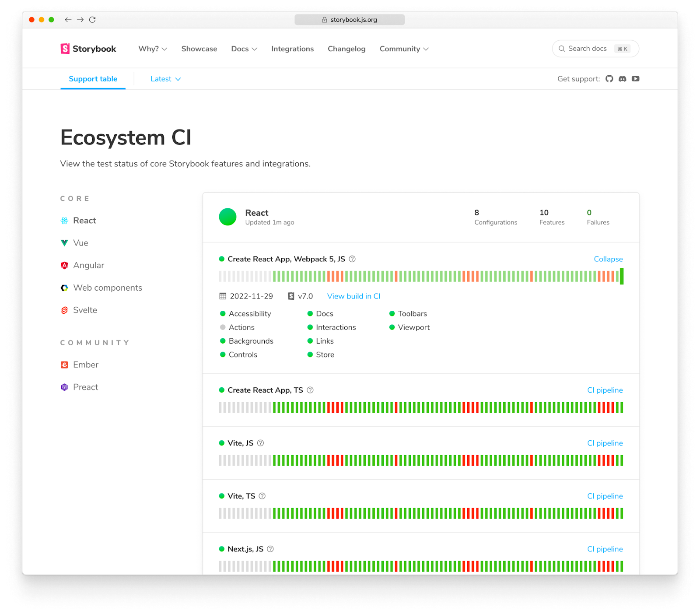Open GitHub support icon
Viewport: 700px width, 614px height.
[x=609, y=79]
